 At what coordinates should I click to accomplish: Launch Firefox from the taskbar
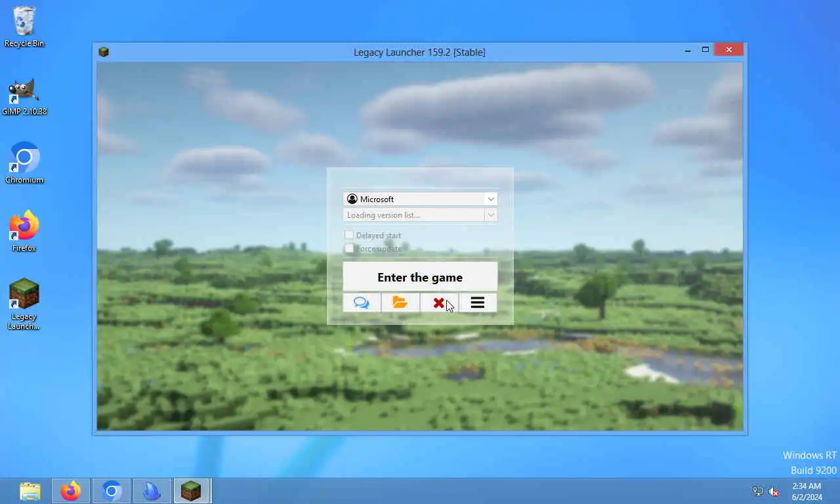click(x=71, y=491)
